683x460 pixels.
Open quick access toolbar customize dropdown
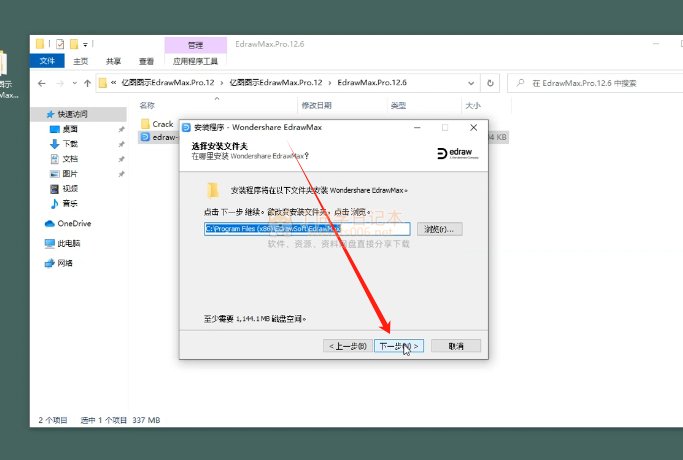pyautogui.click(x=85, y=44)
